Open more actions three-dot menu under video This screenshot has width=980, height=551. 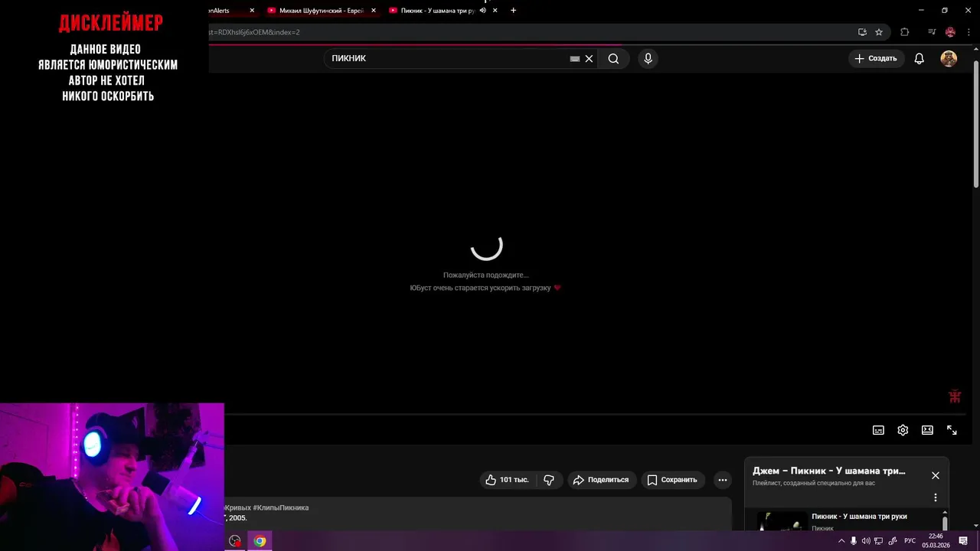point(722,480)
